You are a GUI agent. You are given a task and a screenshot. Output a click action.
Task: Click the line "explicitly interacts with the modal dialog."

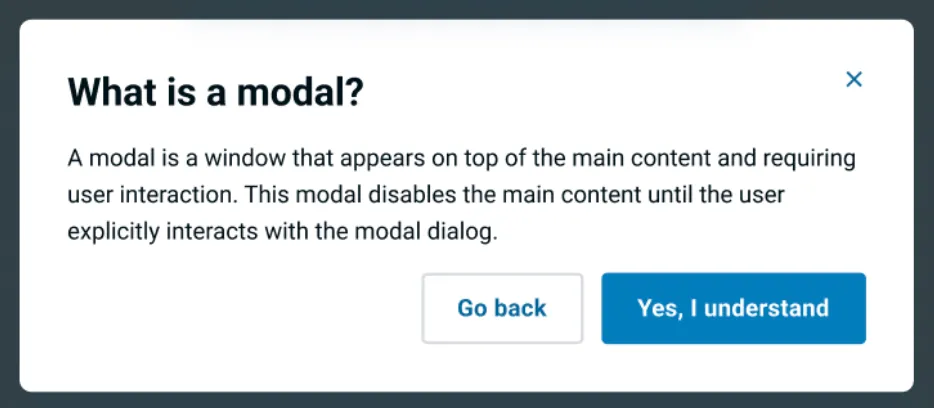click(x=282, y=232)
